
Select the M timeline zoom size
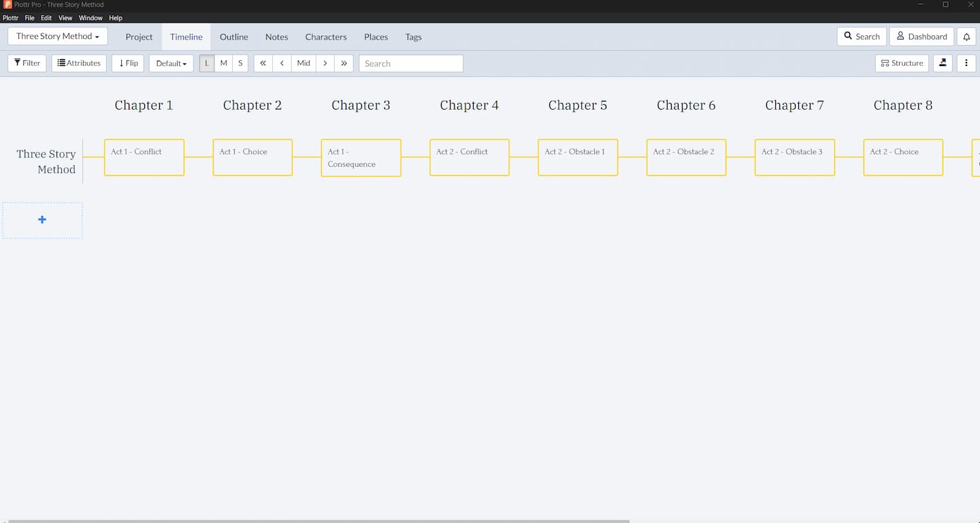pos(223,63)
